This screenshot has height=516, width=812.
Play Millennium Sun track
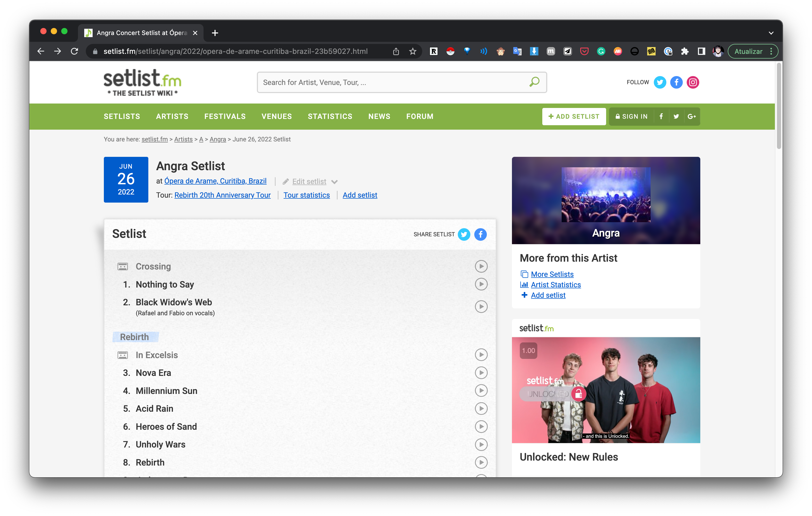coord(481,390)
